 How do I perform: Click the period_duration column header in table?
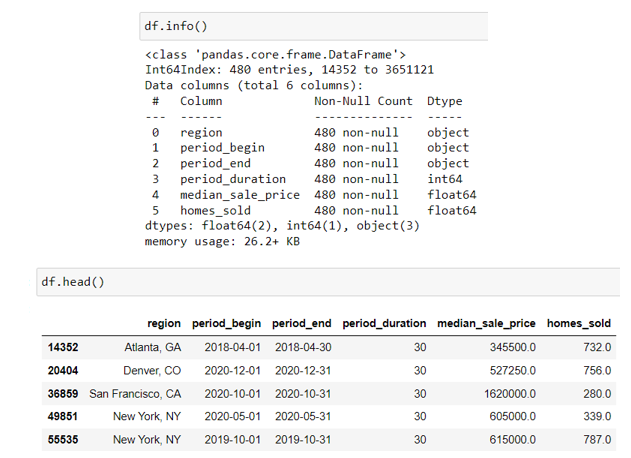(384, 324)
